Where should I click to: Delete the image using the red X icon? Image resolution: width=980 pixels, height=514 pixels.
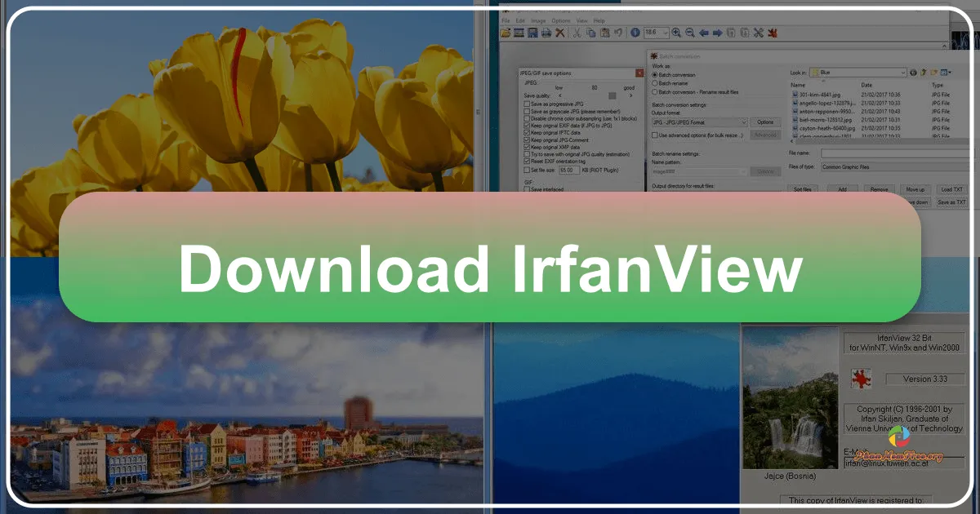[x=559, y=33]
